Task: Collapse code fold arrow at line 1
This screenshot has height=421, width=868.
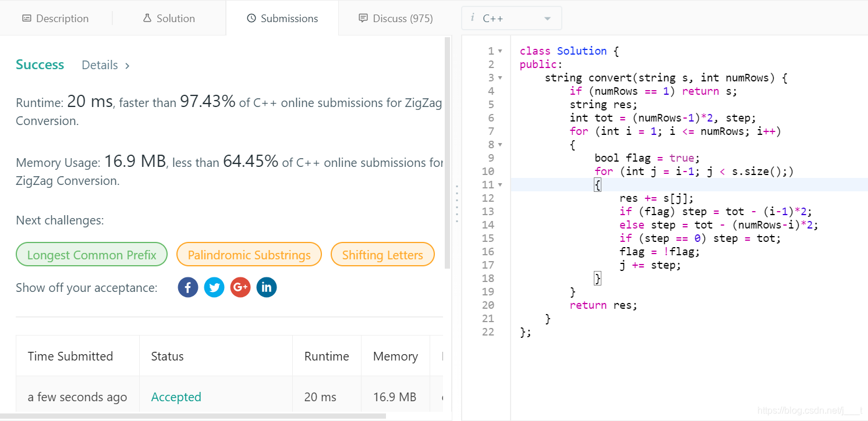Action: click(x=500, y=51)
